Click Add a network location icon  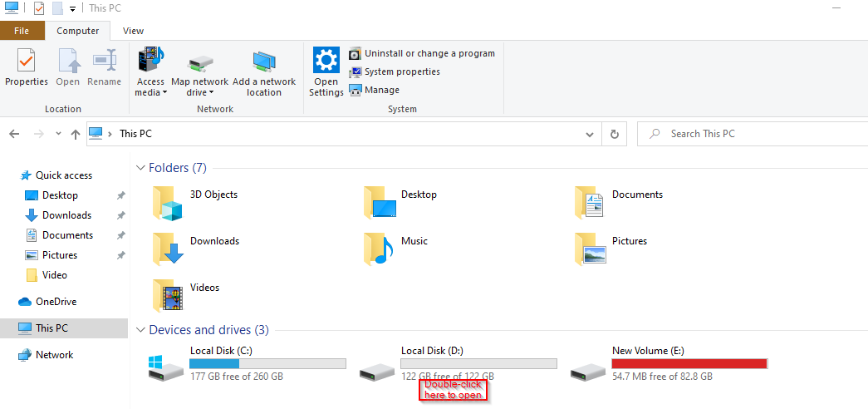[264, 62]
